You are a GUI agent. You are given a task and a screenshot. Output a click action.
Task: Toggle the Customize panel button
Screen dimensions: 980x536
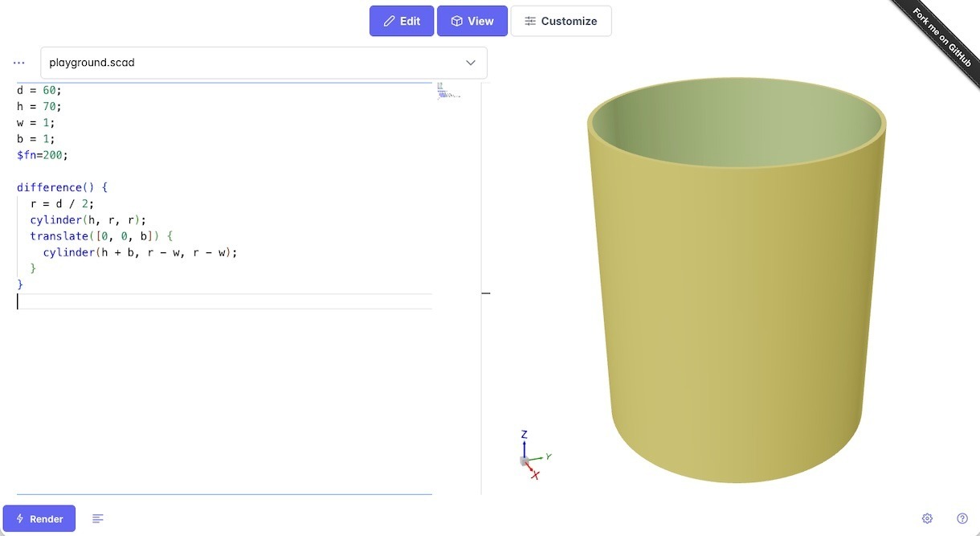[x=561, y=21]
